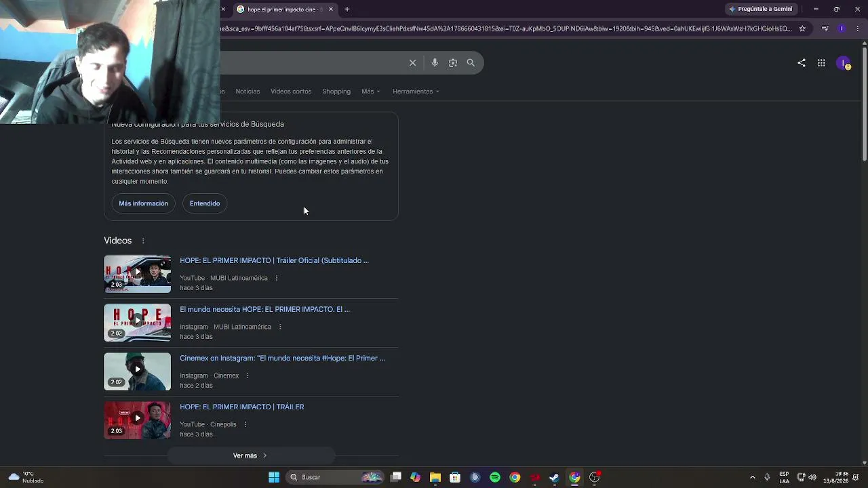The width and height of the screenshot is (868, 488).
Task: Close the 'hope el primer impacto cine' tab
Action: [x=331, y=9]
